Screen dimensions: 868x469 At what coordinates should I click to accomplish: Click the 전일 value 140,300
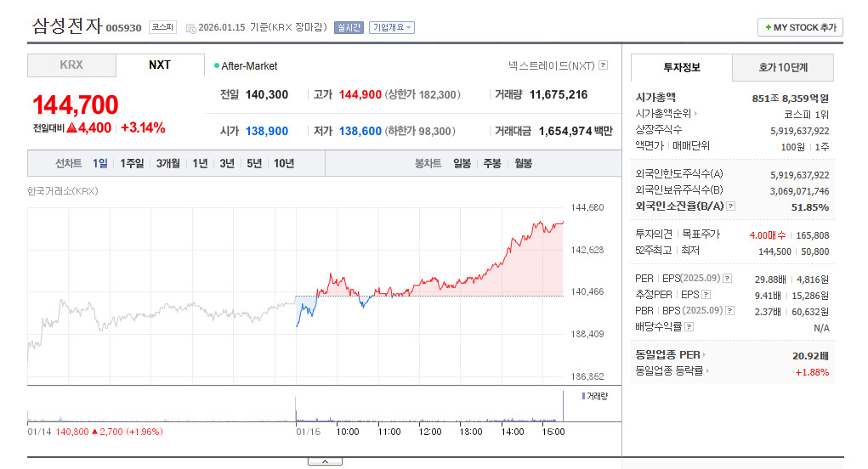click(x=267, y=94)
